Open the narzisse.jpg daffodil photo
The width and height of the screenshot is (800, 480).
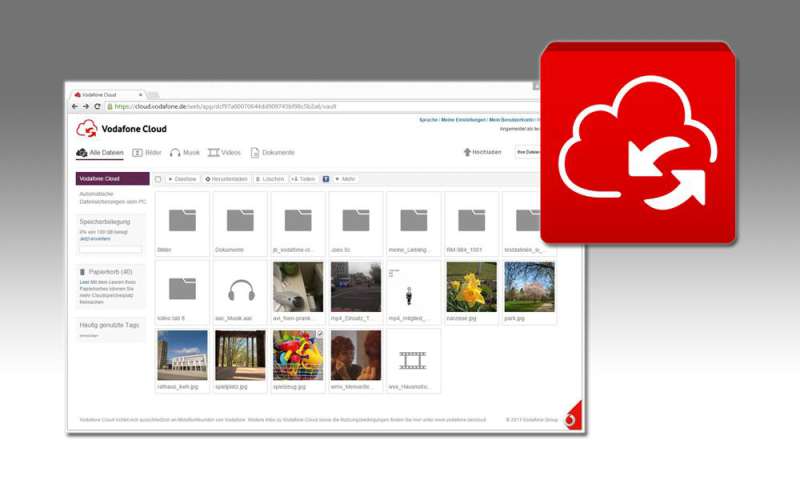[471, 287]
